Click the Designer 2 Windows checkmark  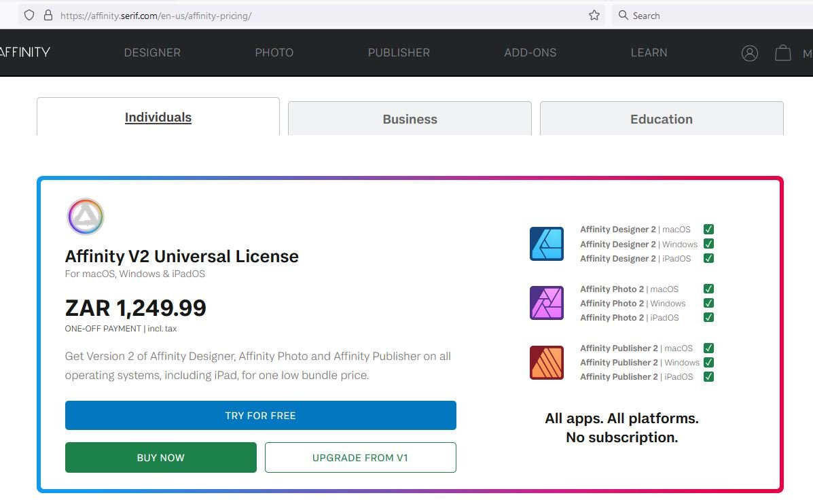tap(709, 244)
